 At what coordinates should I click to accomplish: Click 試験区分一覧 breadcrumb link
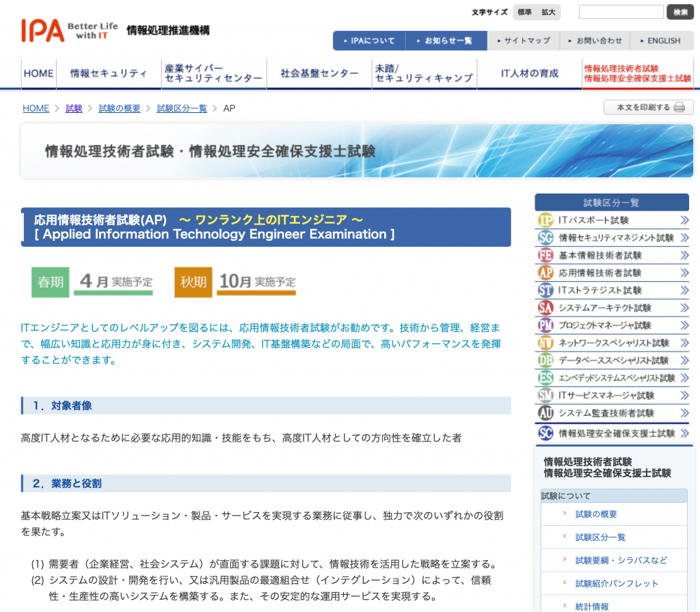point(182,108)
